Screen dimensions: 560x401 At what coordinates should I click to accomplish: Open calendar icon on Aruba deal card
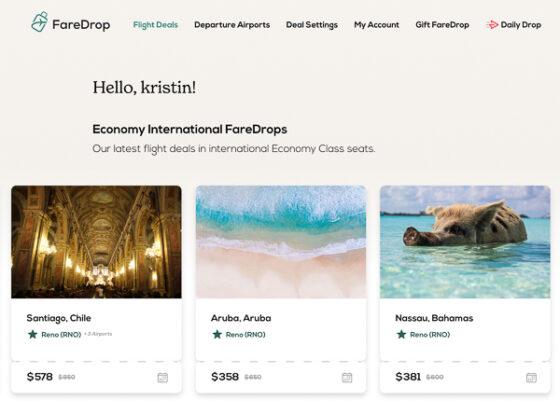(347, 377)
